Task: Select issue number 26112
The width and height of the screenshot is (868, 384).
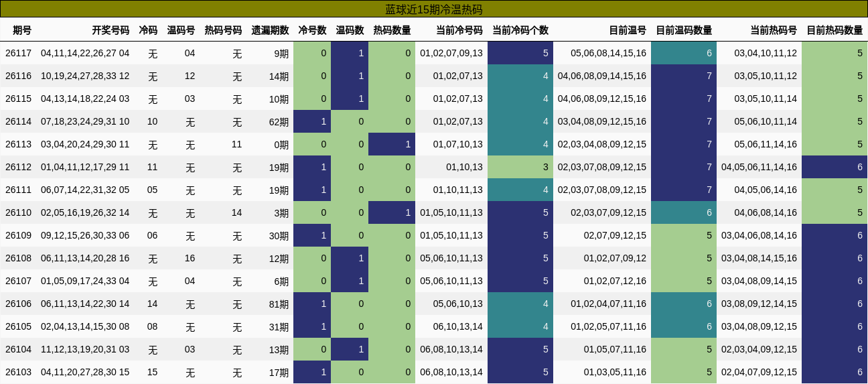Action: [x=18, y=167]
